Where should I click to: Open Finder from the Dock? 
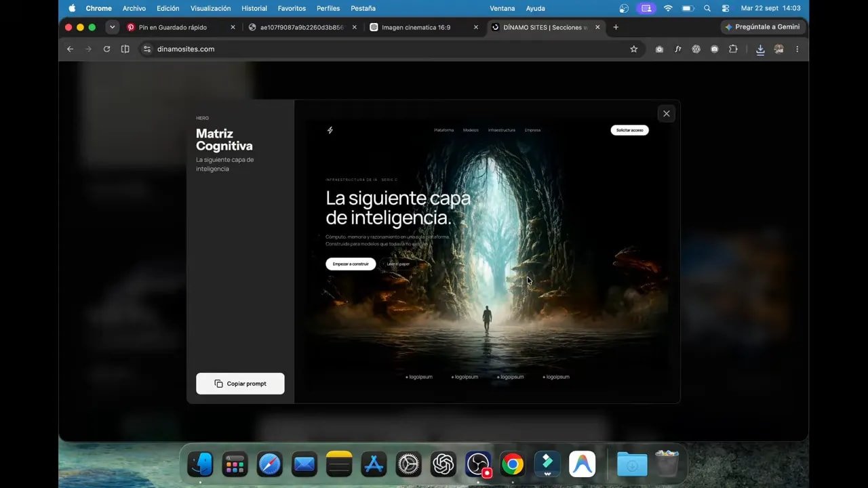tap(200, 464)
